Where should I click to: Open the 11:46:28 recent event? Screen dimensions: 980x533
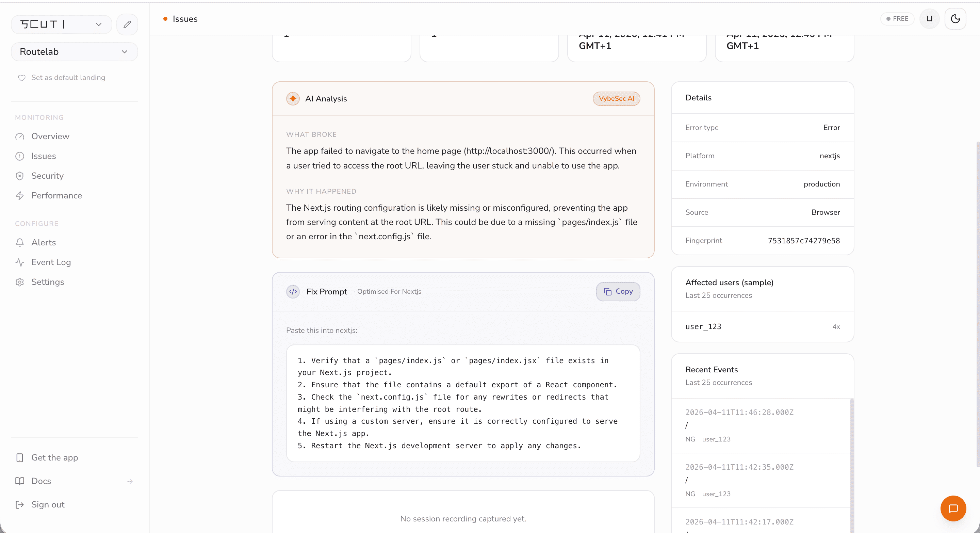(761, 426)
